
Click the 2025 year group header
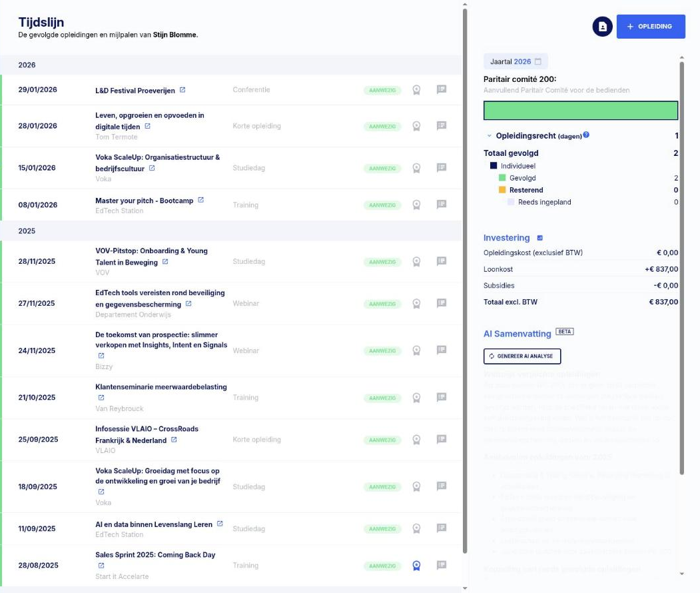coord(231,231)
